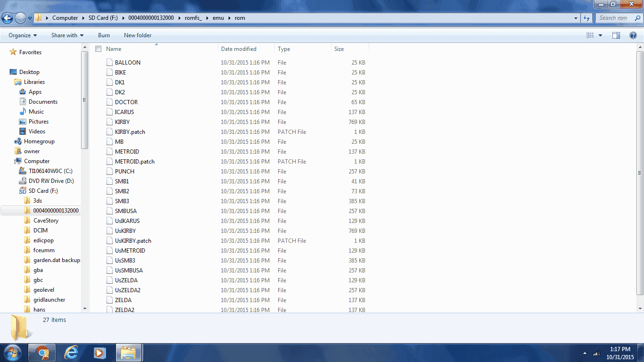Show the preview pane icon
Screen dimensions: 644x362
pos(616,35)
